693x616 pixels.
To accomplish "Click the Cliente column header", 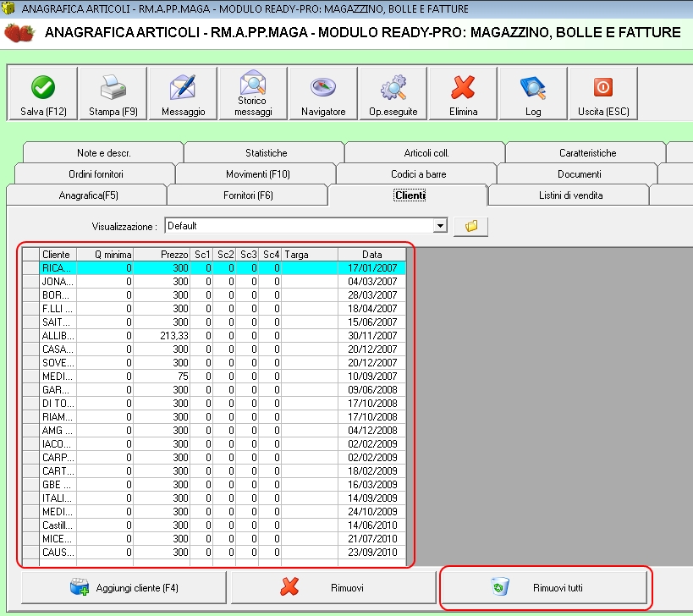I will (x=58, y=255).
